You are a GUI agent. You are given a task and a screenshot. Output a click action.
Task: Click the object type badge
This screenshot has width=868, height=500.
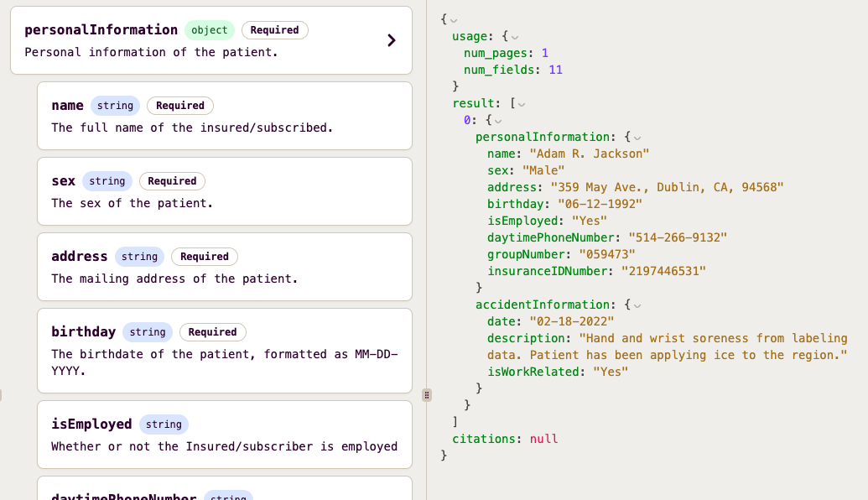[210, 30]
